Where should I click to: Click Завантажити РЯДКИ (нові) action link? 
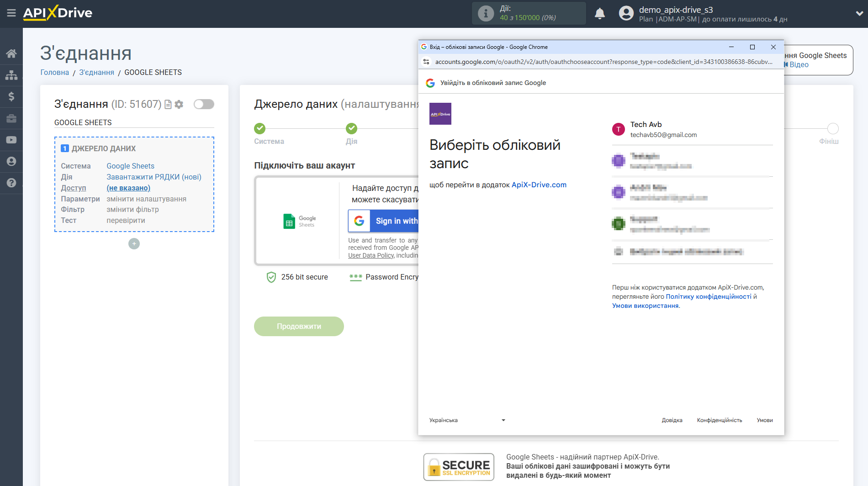pos(154,177)
